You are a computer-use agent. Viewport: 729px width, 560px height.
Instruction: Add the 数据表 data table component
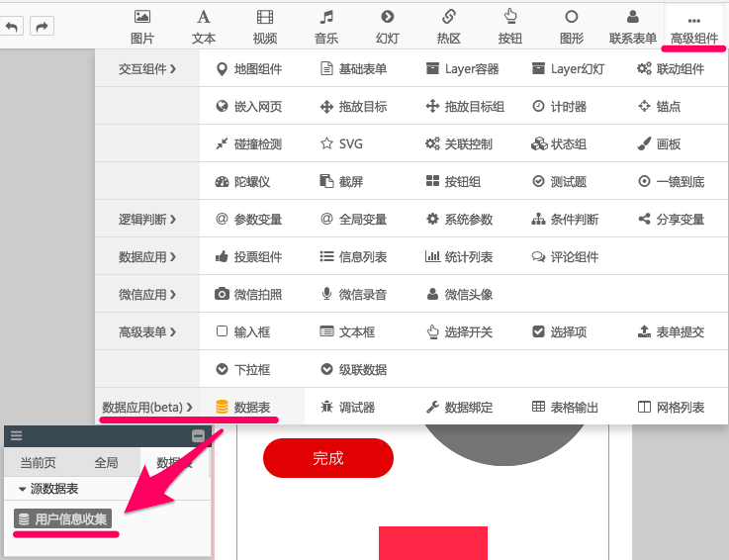coord(243,408)
